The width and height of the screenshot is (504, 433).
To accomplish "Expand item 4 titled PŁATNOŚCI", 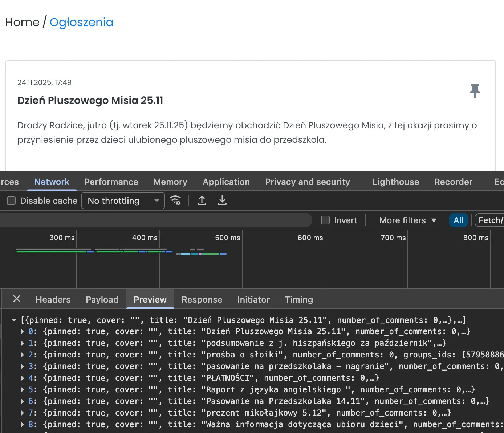I will tap(23, 378).
